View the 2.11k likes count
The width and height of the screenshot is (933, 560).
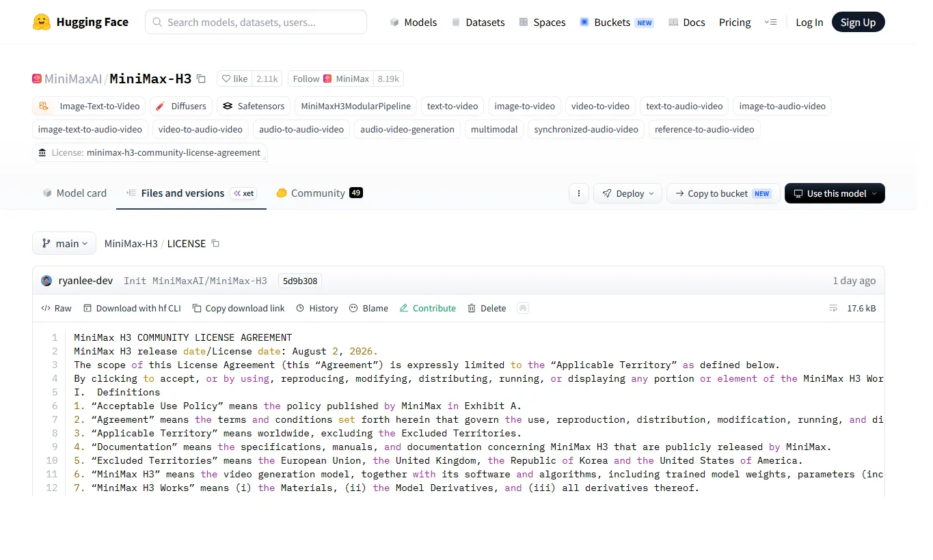coord(267,79)
